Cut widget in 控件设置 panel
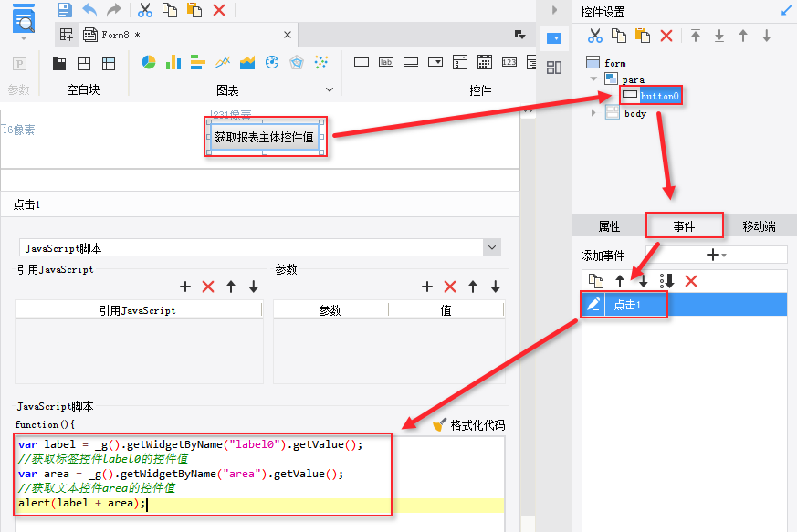 pyautogui.click(x=594, y=36)
